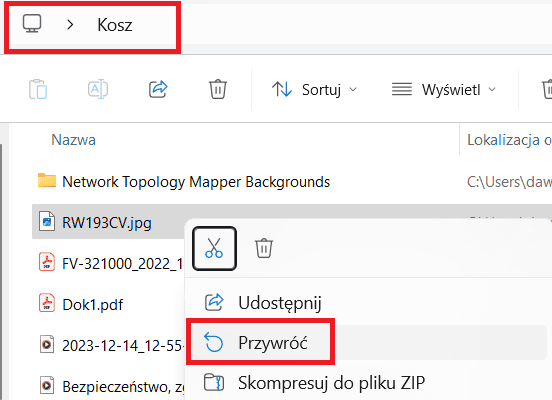Click the computer icon in address bar

(x=32, y=24)
